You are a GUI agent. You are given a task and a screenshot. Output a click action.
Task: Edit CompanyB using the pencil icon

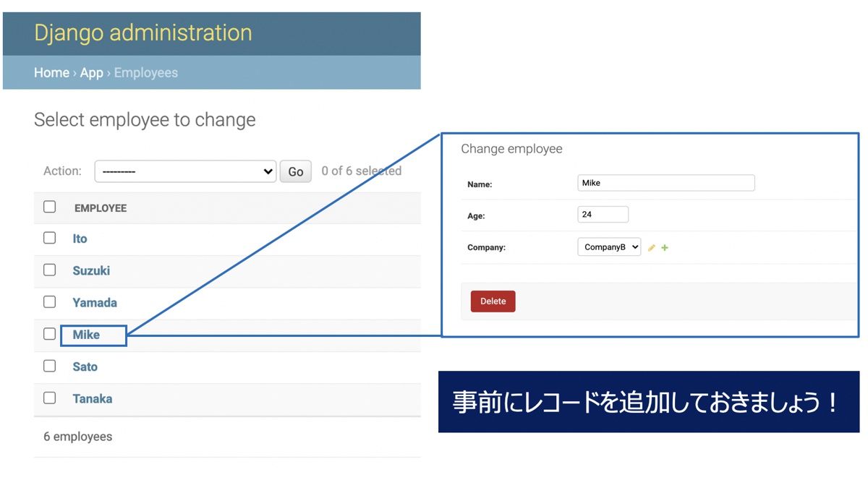652,247
